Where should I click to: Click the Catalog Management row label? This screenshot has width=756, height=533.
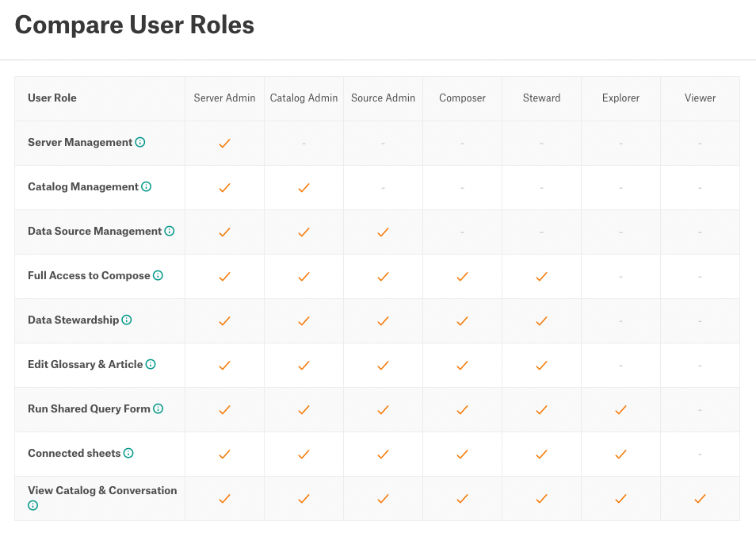(x=83, y=186)
